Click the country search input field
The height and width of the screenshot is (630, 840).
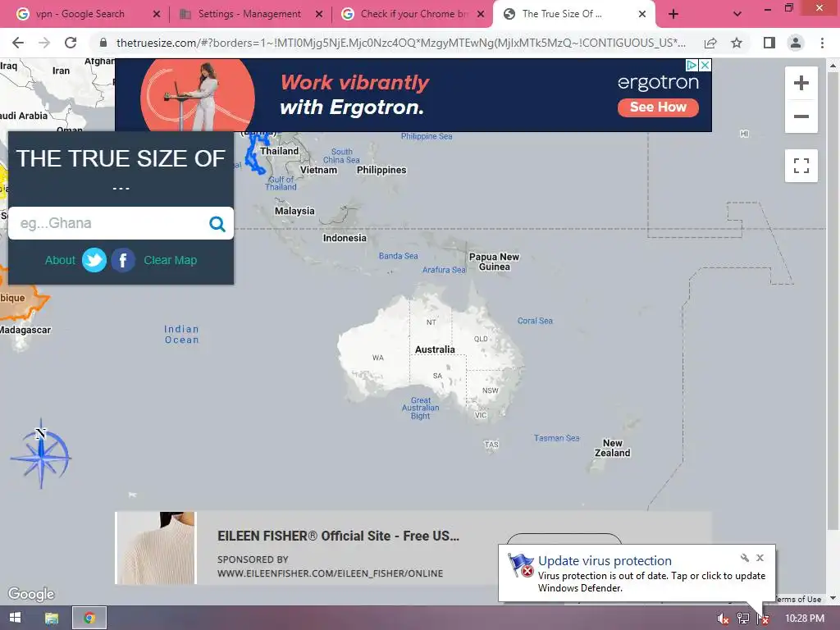[121, 223]
